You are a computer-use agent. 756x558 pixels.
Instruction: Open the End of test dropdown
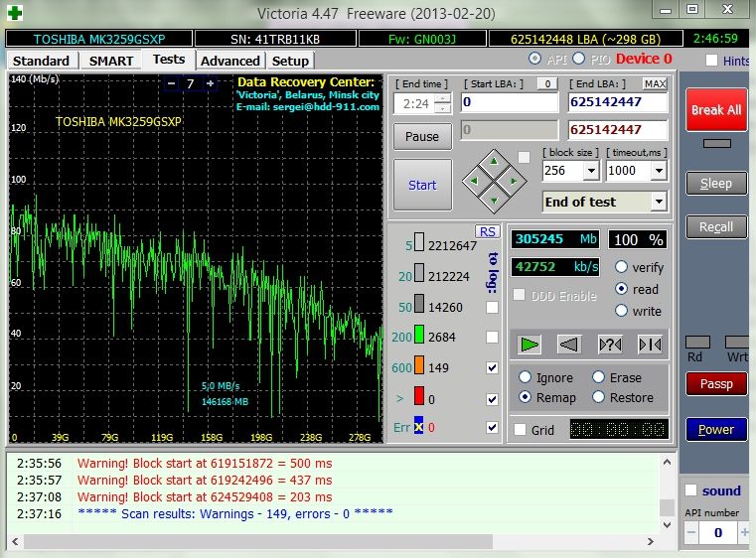pyautogui.click(x=658, y=202)
